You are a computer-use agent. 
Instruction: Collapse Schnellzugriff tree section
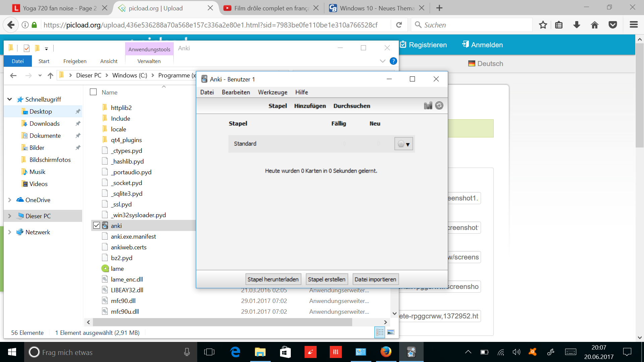(x=10, y=99)
